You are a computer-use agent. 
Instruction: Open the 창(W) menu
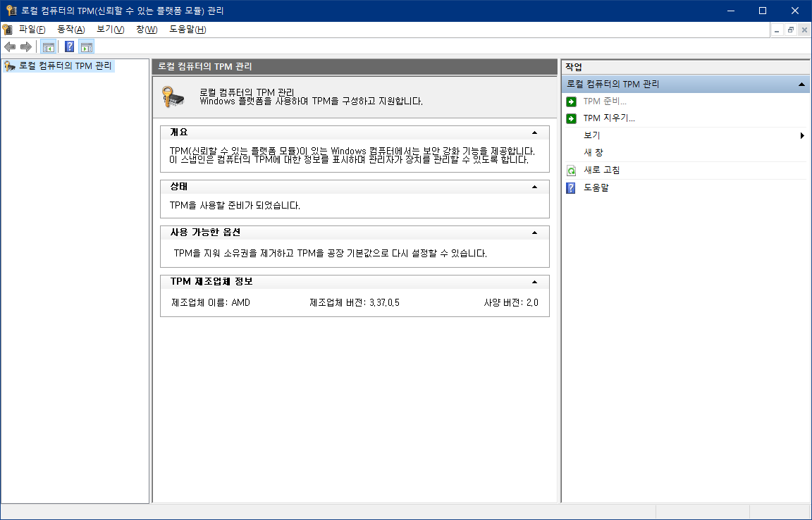click(x=147, y=30)
